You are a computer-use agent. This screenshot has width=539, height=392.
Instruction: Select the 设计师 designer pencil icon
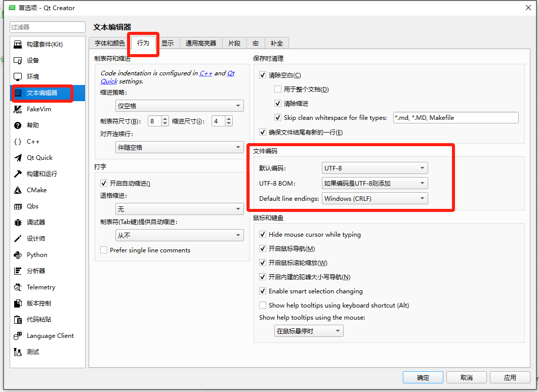(18, 239)
